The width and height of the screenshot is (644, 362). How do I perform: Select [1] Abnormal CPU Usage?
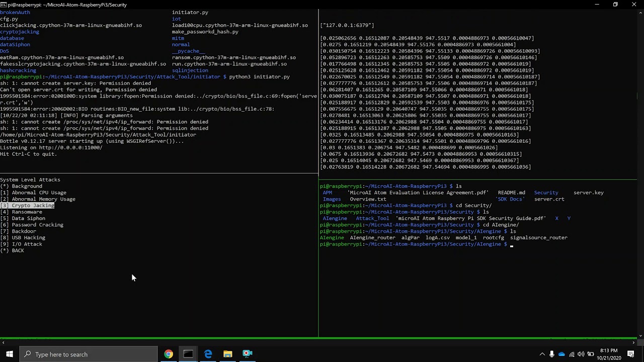33,193
